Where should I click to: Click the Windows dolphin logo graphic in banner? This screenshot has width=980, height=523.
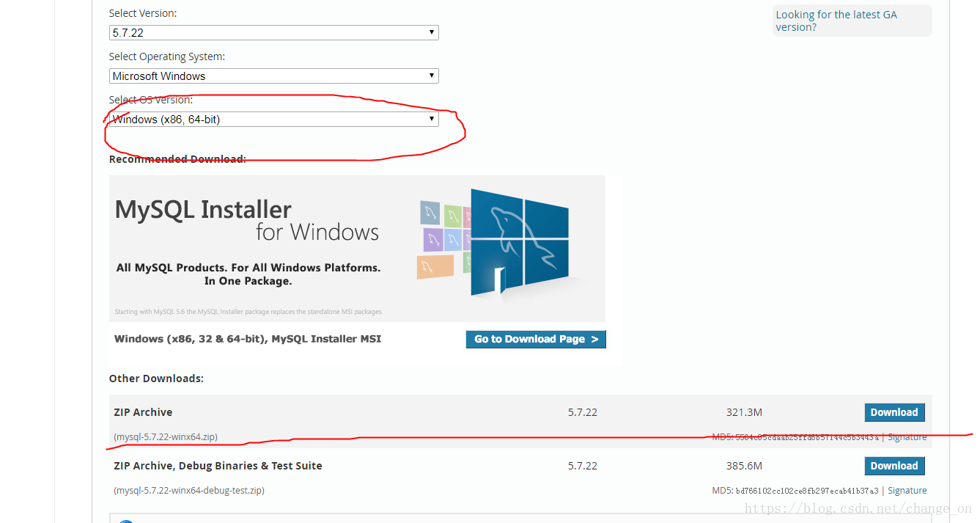point(520,242)
